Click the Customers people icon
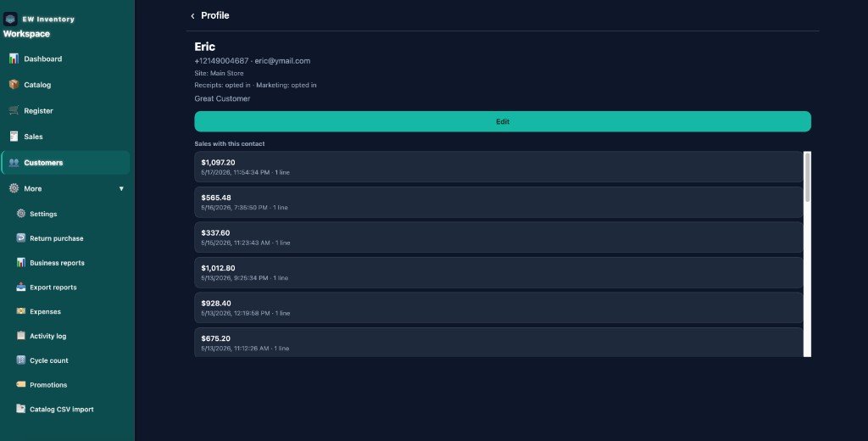The image size is (868, 441). tap(14, 162)
